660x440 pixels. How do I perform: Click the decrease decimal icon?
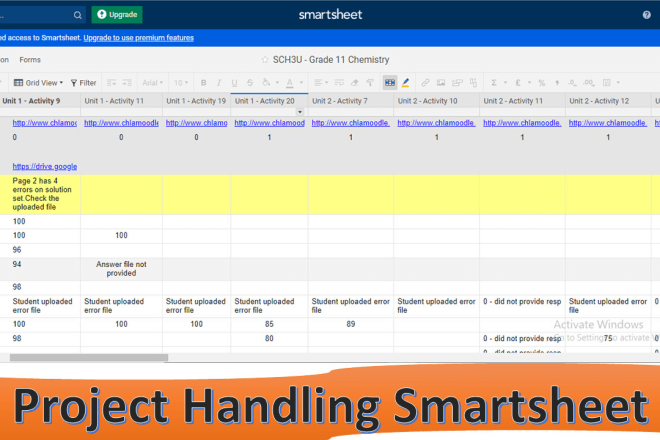pos(572,83)
